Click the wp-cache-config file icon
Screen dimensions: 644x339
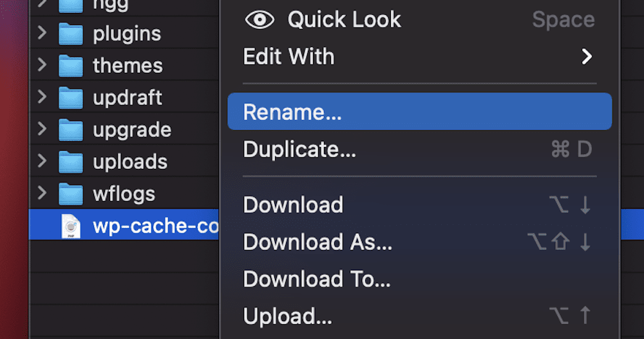(70, 226)
